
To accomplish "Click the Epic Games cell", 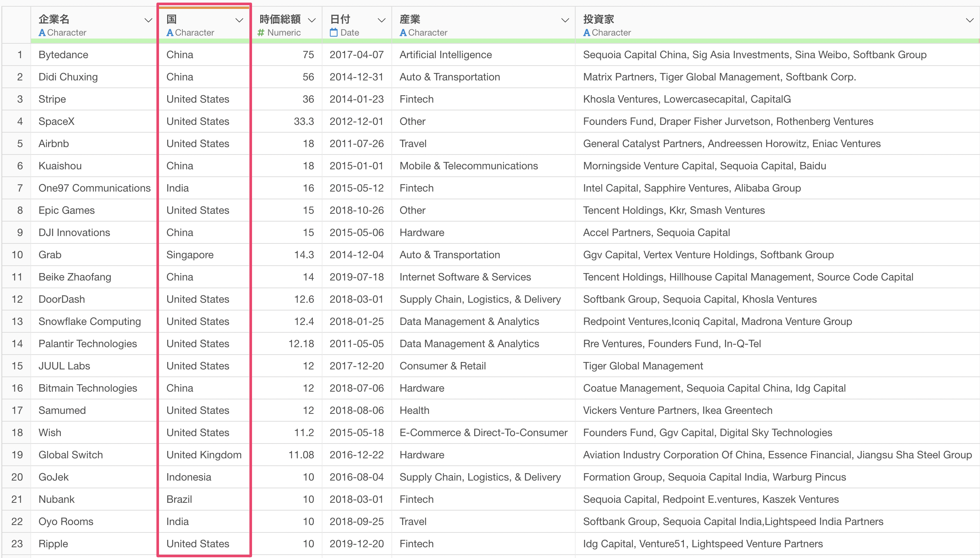I will point(94,210).
